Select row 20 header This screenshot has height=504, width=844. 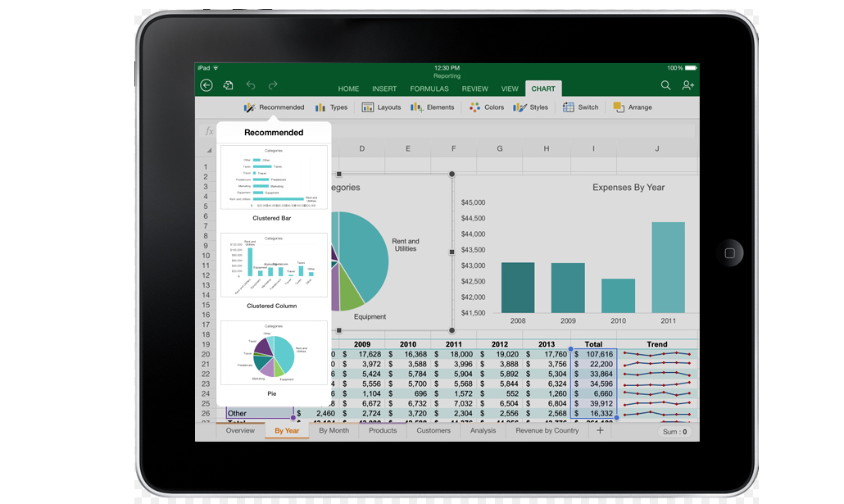coord(206,354)
